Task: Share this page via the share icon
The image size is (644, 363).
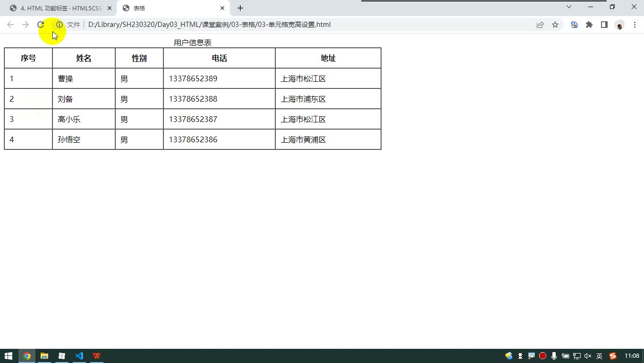Action: pos(540,25)
